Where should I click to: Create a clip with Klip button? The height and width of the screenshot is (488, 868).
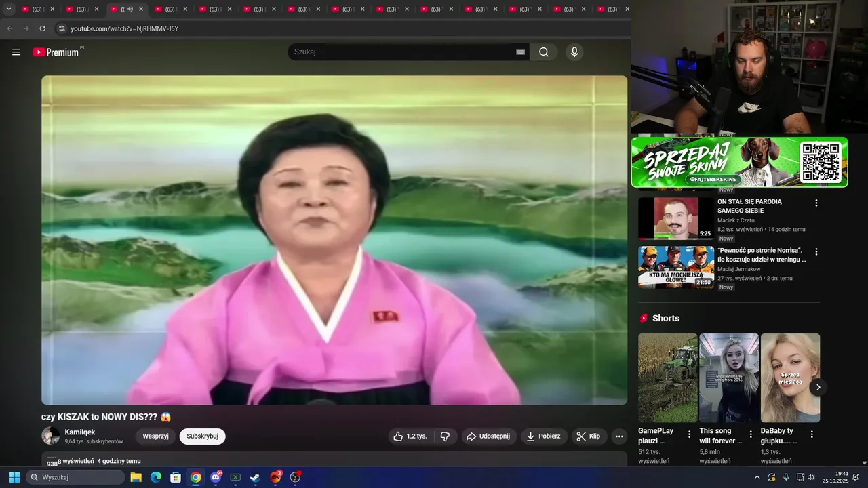[589, 436]
